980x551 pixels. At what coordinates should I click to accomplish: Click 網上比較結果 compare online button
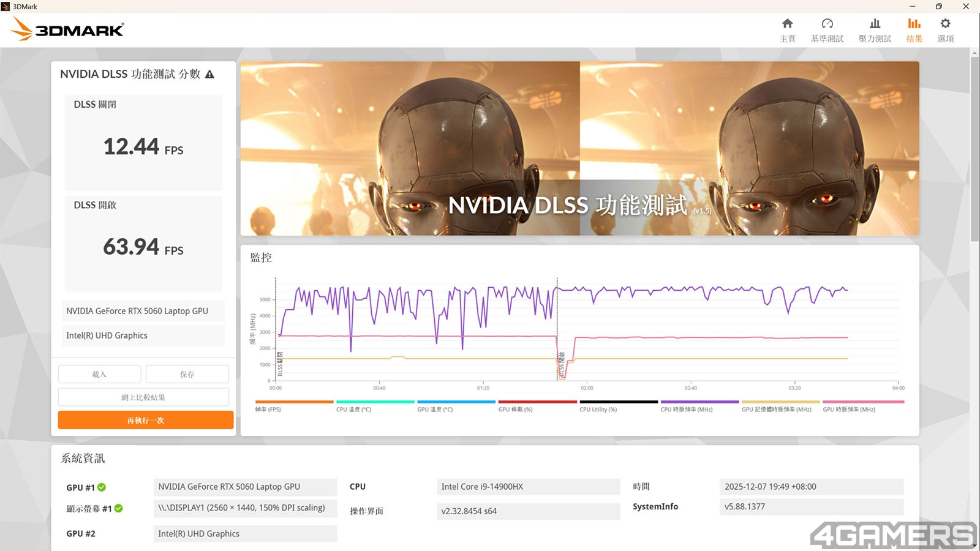(143, 397)
